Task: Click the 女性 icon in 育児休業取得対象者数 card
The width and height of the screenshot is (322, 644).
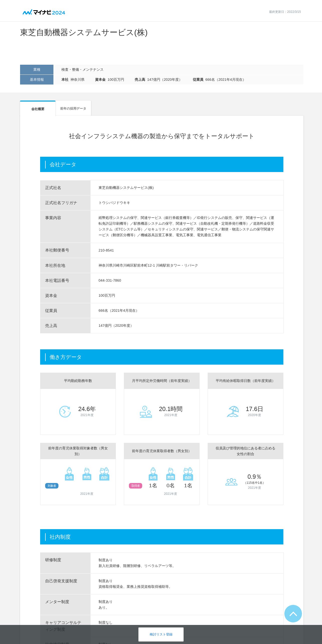Action: [69, 474]
